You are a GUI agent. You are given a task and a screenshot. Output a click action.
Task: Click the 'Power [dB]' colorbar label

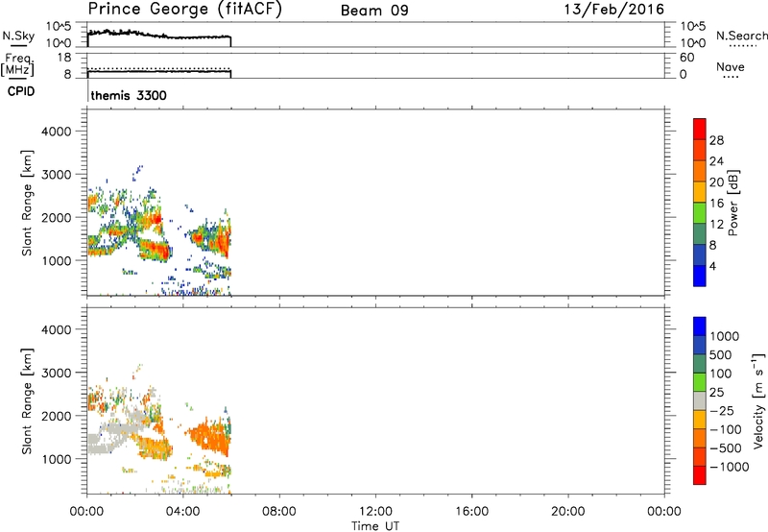(x=732, y=203)
